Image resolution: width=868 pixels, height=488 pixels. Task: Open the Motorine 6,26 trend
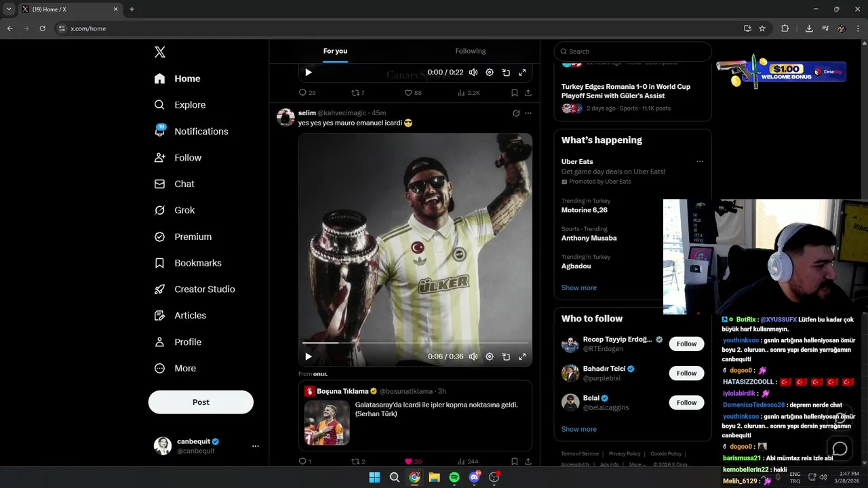point(585,210)
